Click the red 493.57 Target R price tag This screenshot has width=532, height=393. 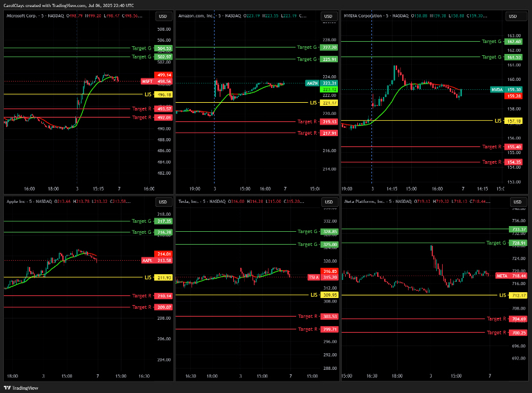[163, 109]
